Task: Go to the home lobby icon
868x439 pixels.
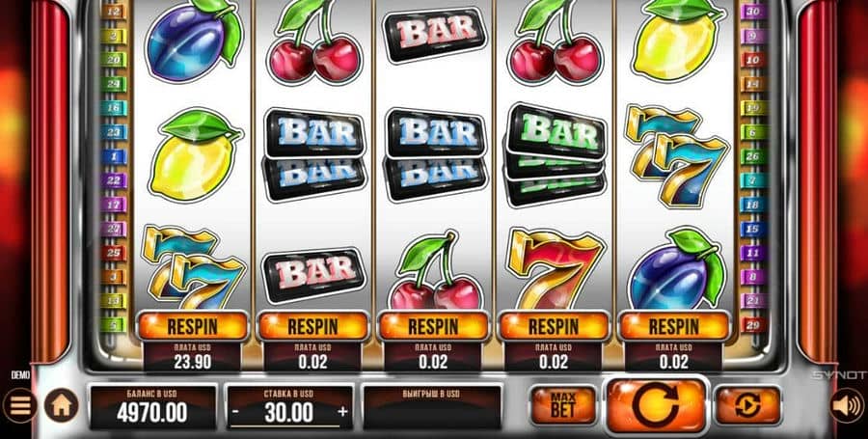Action: [61, 406]
